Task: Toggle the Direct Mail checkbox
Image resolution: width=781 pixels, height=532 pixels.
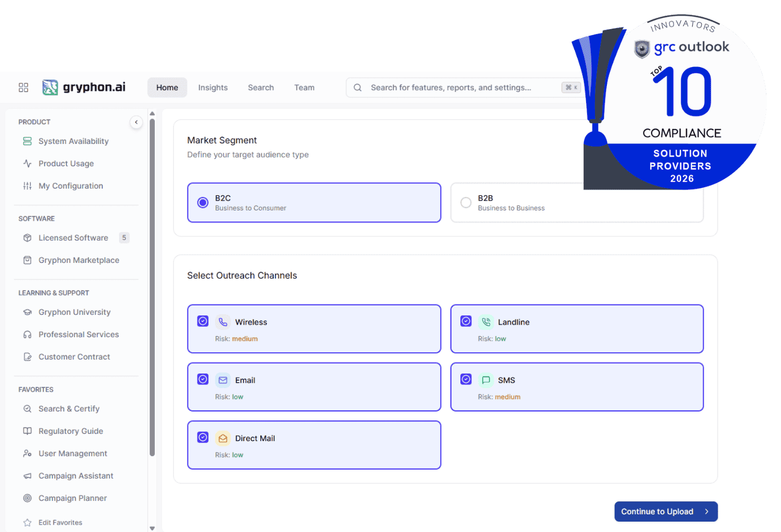Action: click(x=203, y=438)
